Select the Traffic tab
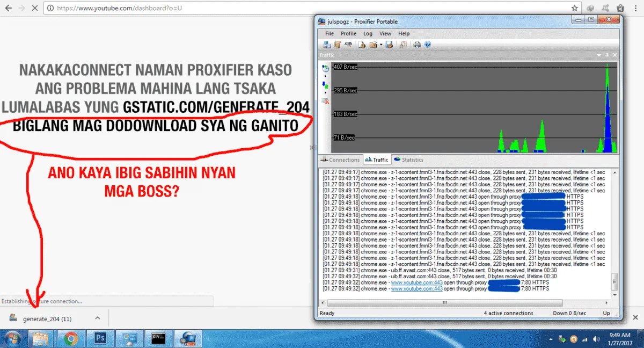Image resolution: width=644 pixels, height=348 pixels. pyautogui.click(x=377, y=160)
